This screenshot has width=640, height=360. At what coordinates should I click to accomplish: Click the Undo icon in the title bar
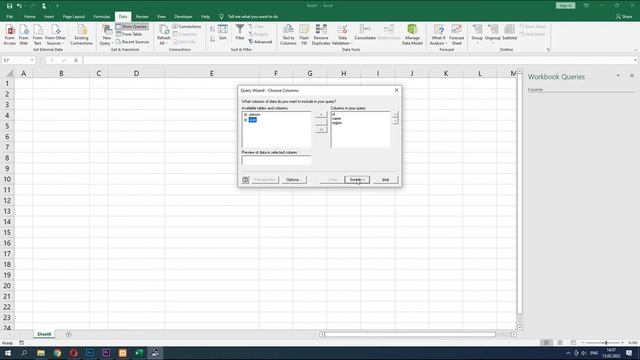coord(19,6)
